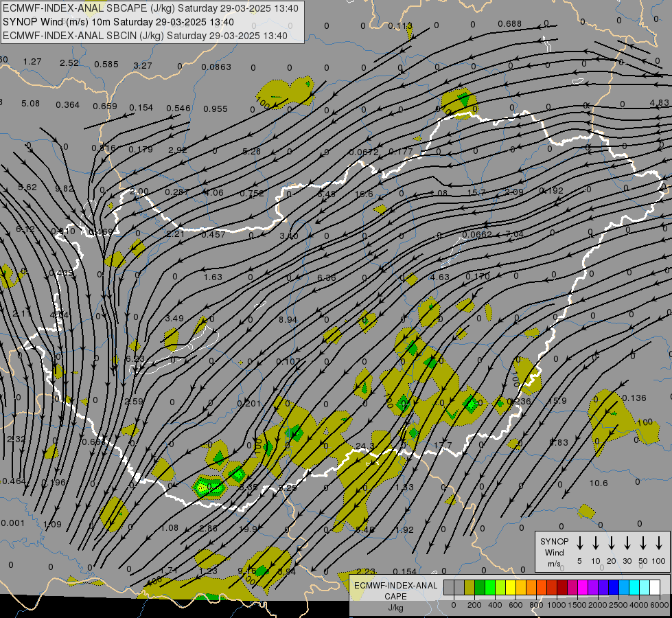Click the 4000 tick on CAPE scale
This screenshot has width=672, height=618.
pyautogui.click(x=638, y=605)
